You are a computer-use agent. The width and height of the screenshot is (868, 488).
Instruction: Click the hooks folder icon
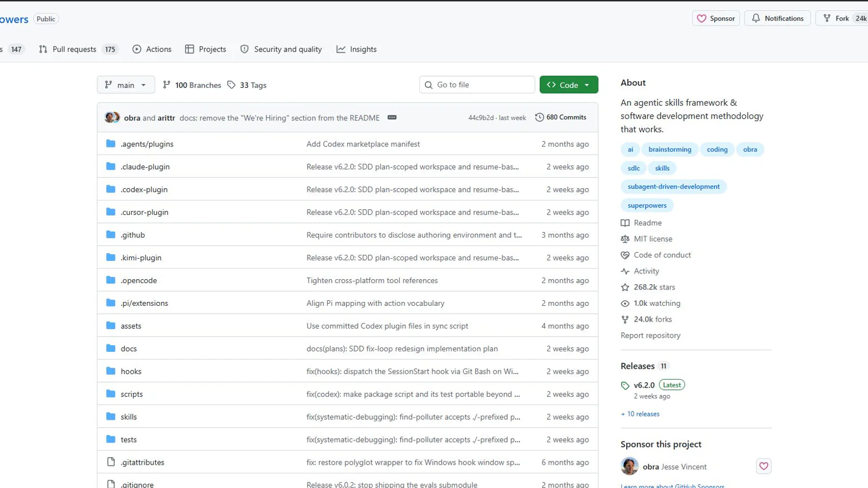111,371
